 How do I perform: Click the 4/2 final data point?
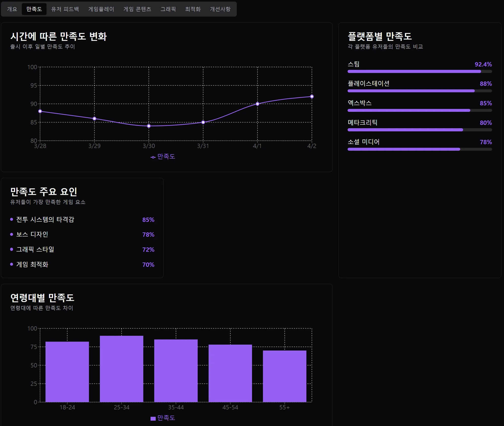click(x=312, y=96)
